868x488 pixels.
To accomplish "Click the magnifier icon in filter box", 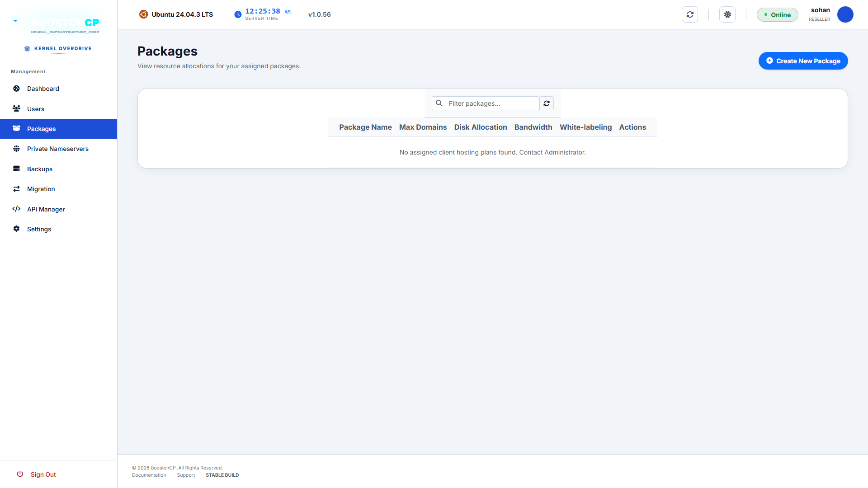I will pos(439,103).
